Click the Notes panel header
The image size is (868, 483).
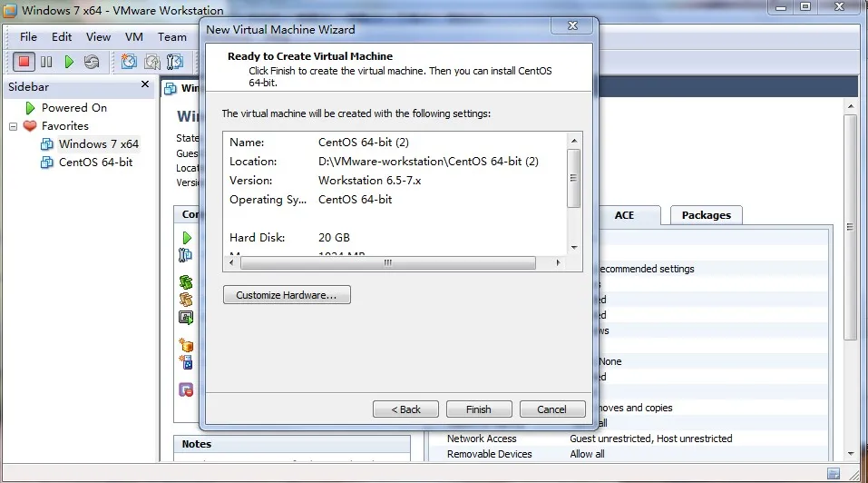(x=292, y=444)
